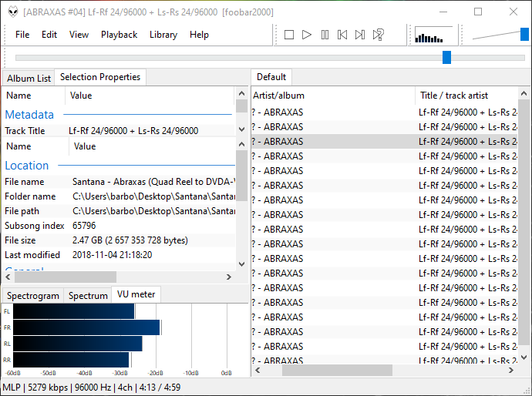This screenshot has width=532, height=396.
Task: Click the seek bar position handle
Action: [x=447, y=57]
